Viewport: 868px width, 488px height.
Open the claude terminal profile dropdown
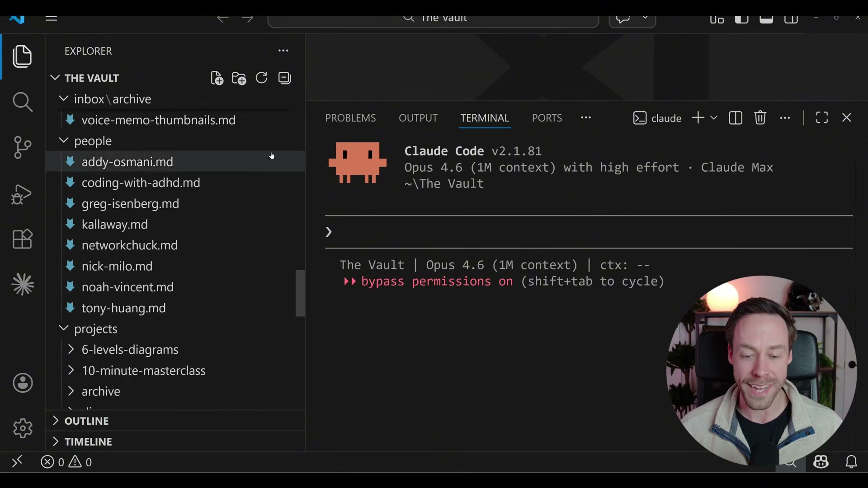pyautogui.click(x=713, y=117)
